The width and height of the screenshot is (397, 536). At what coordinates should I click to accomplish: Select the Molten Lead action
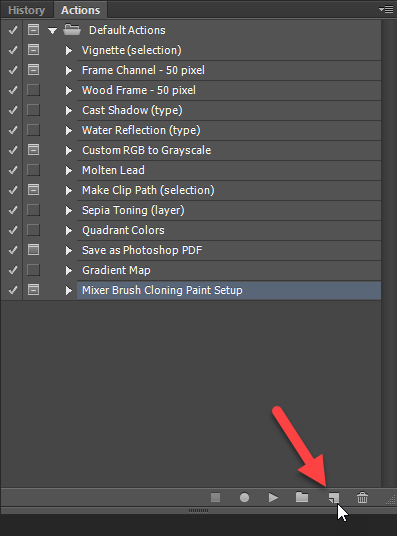[229, 170]
